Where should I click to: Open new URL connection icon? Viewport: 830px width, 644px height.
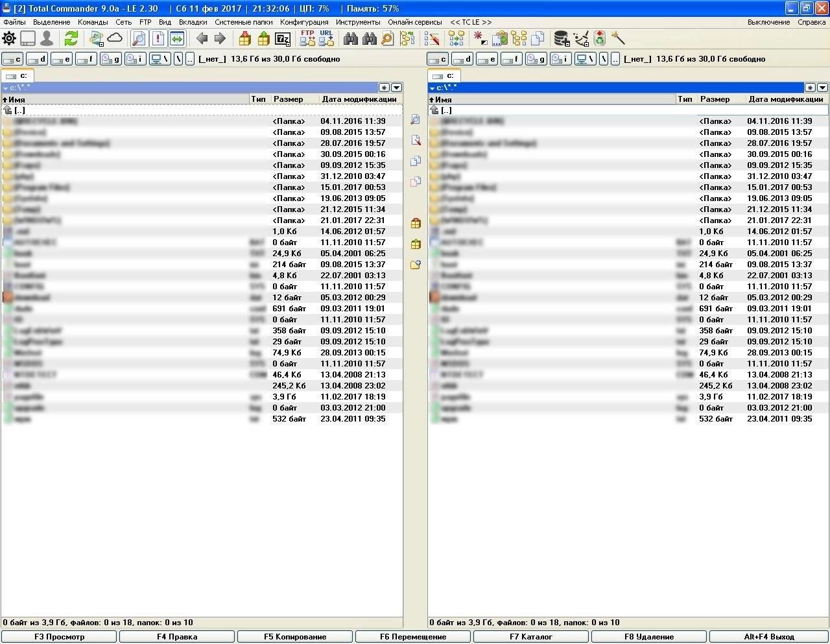(x=326, y=38)
